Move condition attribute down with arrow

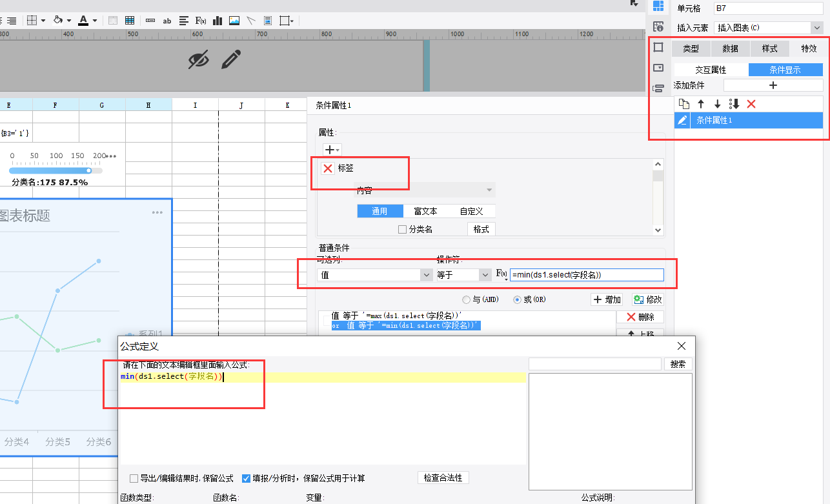[717, 104]
